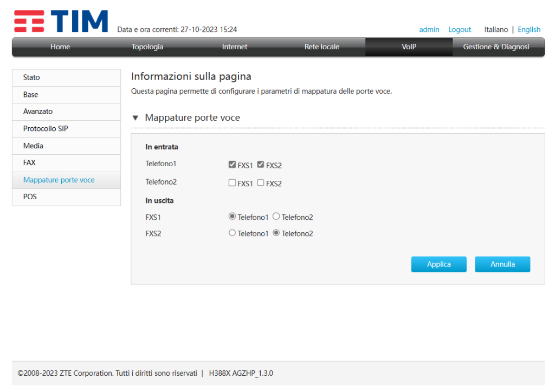555x392 pixels.
Task: Click the 'In entrata' heading
Action: point(162,147)
